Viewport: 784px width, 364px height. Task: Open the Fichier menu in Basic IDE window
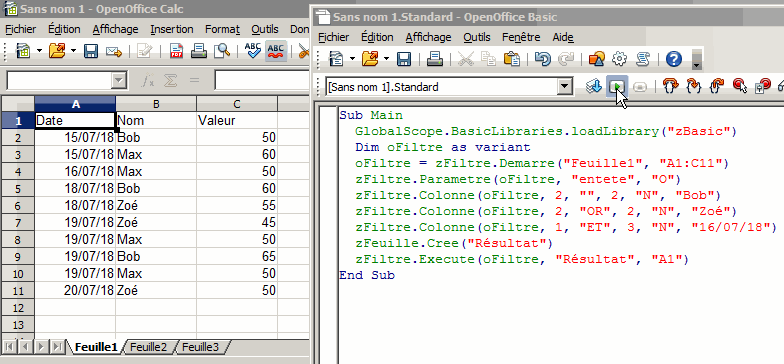click(334, 37)
